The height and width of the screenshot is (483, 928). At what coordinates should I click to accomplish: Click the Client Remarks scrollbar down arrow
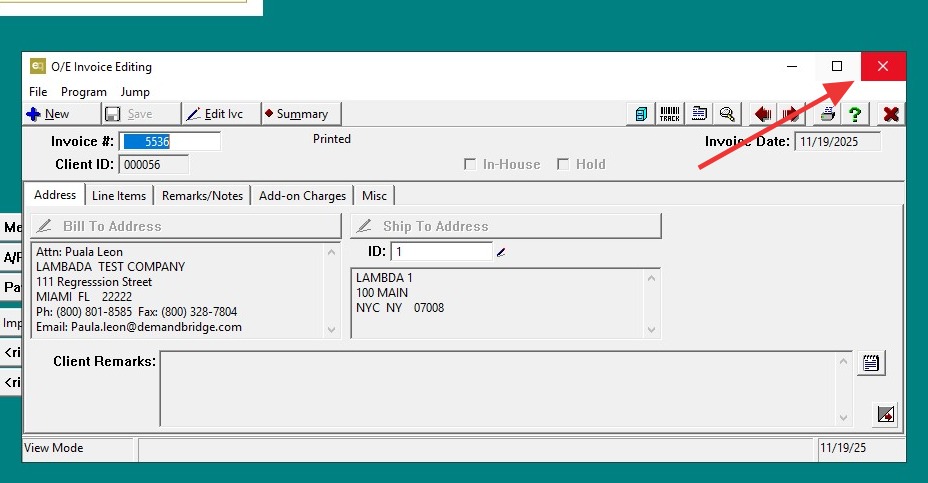tap(843, 418)
